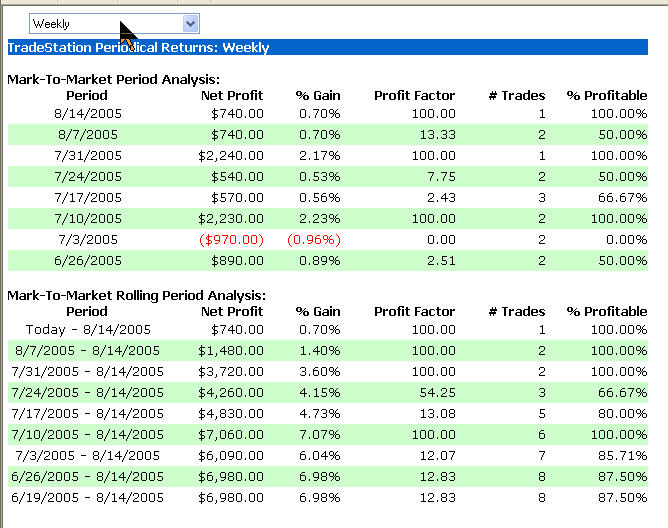Select the 6/26/2005 period cell

click(88, 260)
